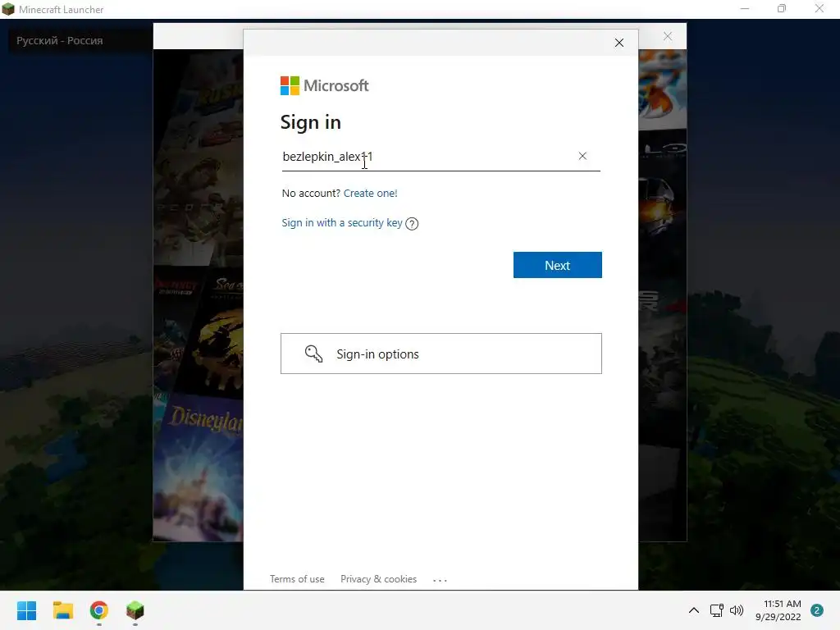Maximize the Minecraft Launcher window
This screenshot has width=840, height=630.
[782, 8]
